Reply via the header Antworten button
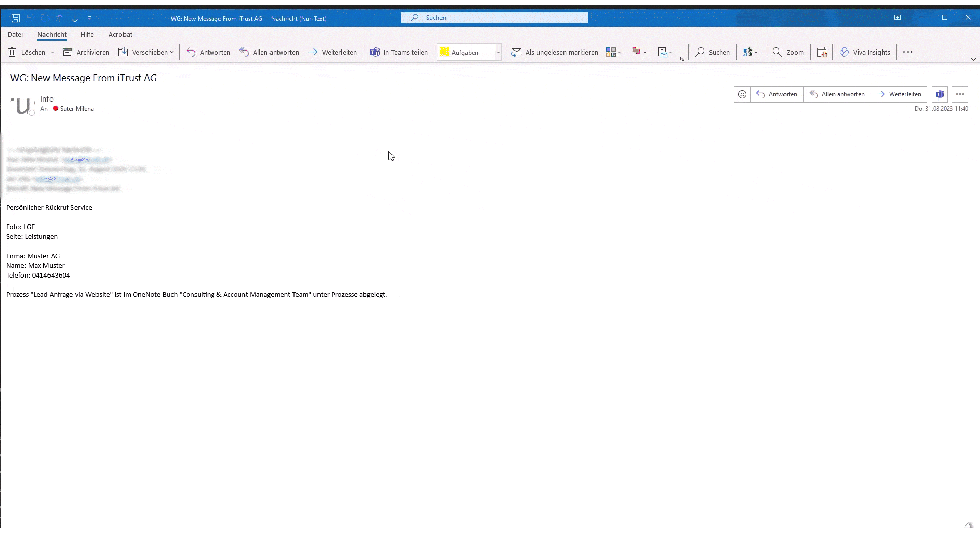980x551 pixels. click(777, 94)
